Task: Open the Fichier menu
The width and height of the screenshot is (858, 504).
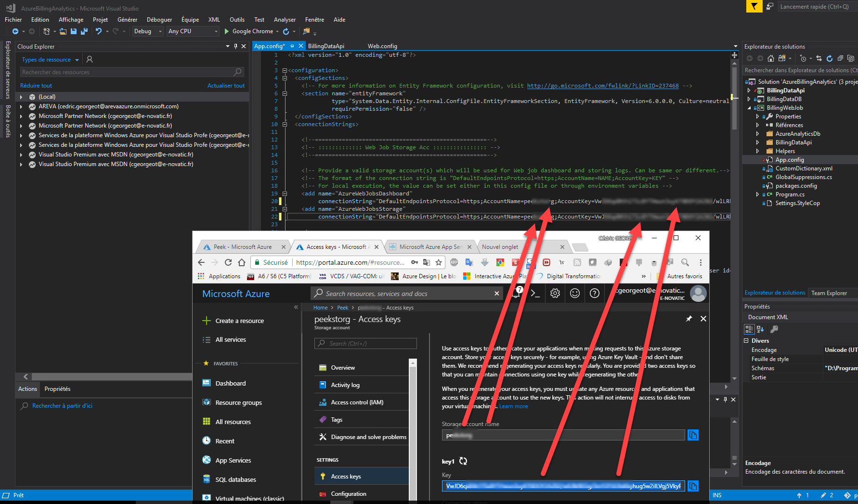Action: [x=13, y=20]
